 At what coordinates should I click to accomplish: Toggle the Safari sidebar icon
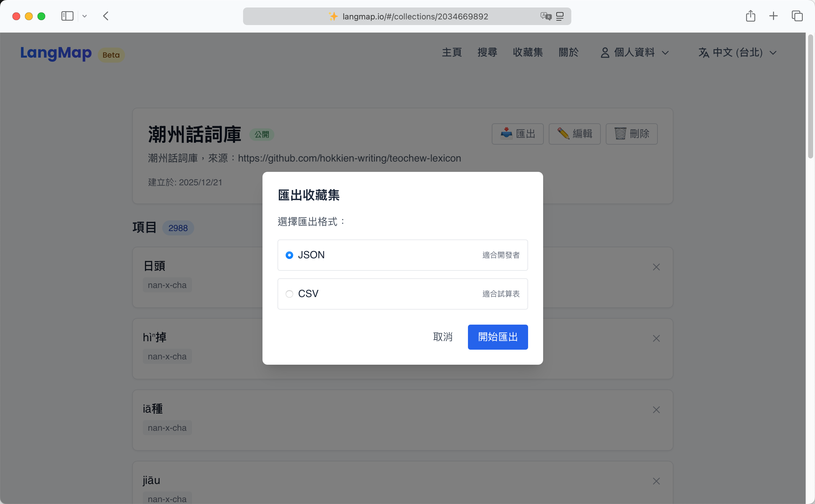67,16
